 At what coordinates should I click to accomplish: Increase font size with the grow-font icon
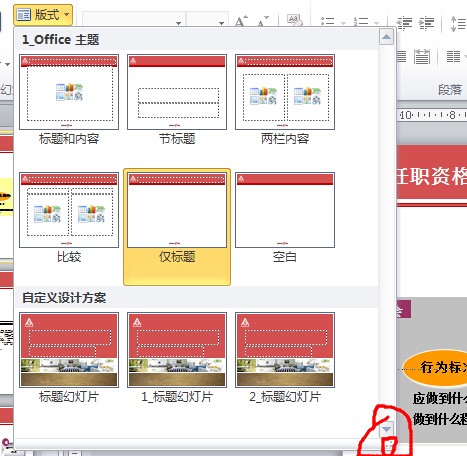click(x=241, y=21)
